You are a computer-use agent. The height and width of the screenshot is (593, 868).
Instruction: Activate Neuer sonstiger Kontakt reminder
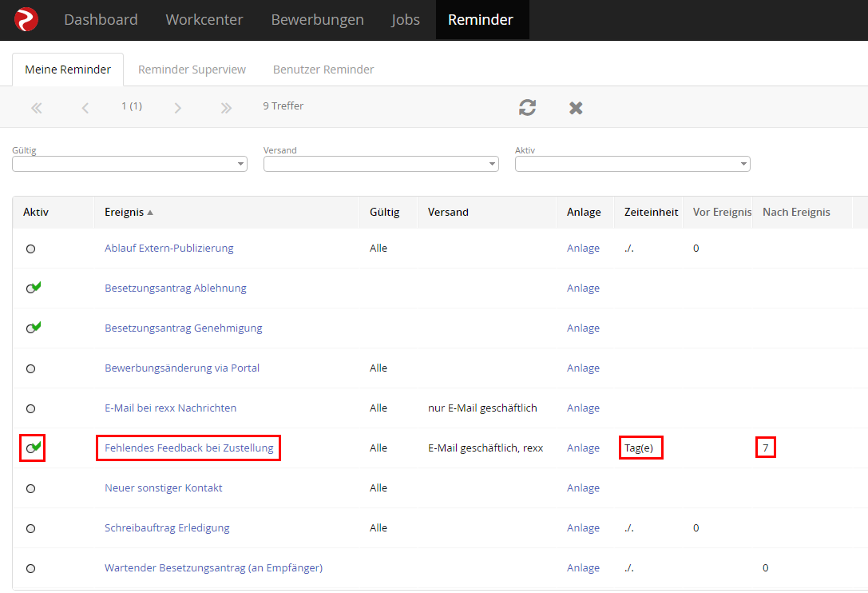[x=31, y=488]
